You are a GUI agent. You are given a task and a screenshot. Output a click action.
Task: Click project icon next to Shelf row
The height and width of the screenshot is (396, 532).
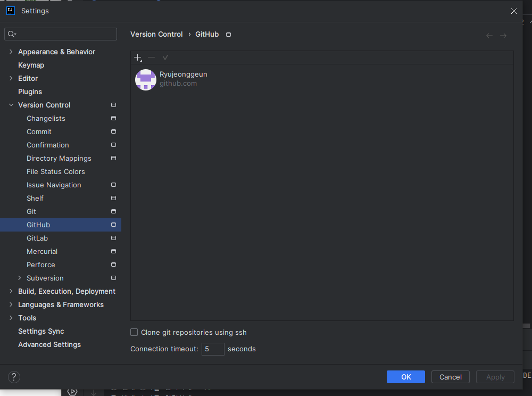coord(114,198)
